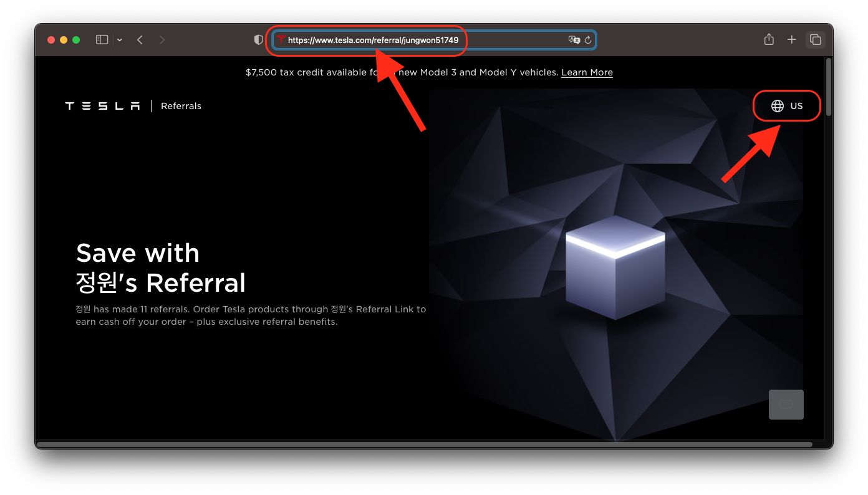Click the horizontal page scrollbar

point(425,445)
